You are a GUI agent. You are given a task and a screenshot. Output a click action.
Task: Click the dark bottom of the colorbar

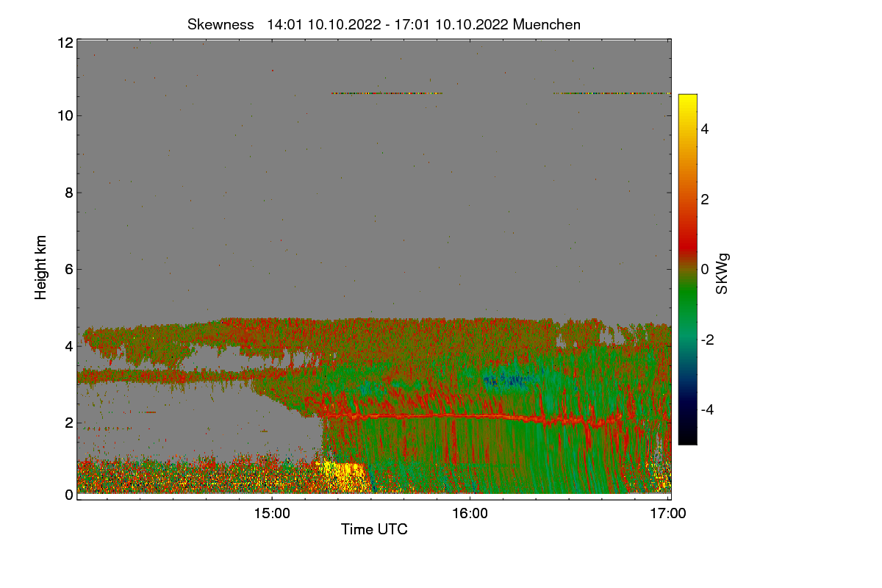[687, 434]
